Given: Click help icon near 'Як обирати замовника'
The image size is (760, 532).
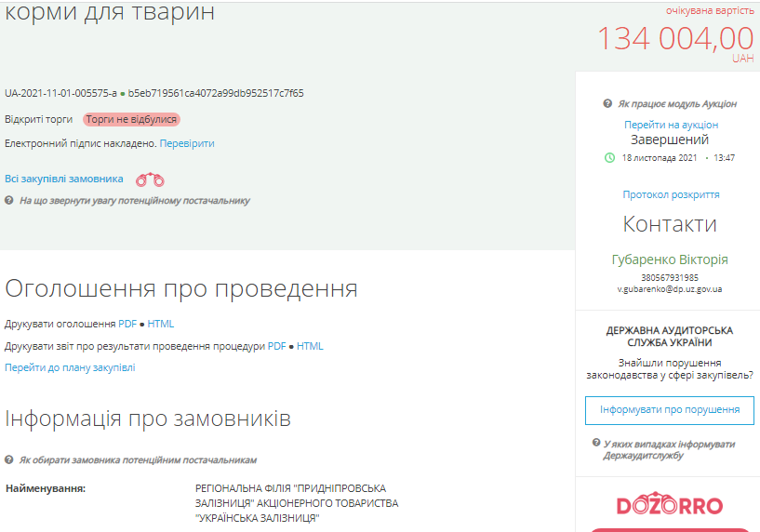Looking at the screenshot, I should pos(9,459).
